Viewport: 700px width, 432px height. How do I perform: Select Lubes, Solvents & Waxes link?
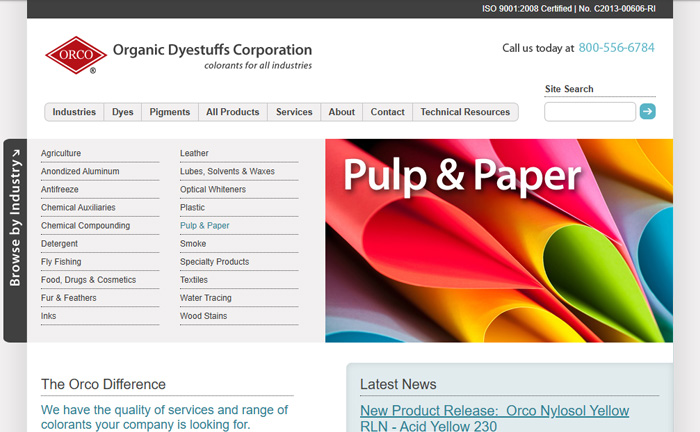pos(227,171)
